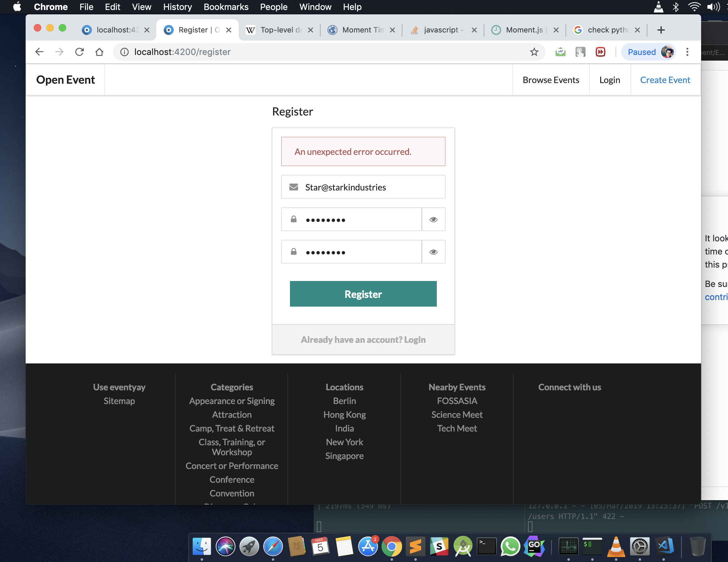Image resolution: width=728 pixels, height=562 pixels.
Task: Open the Chrome History menu
Action: pos(177,7)
